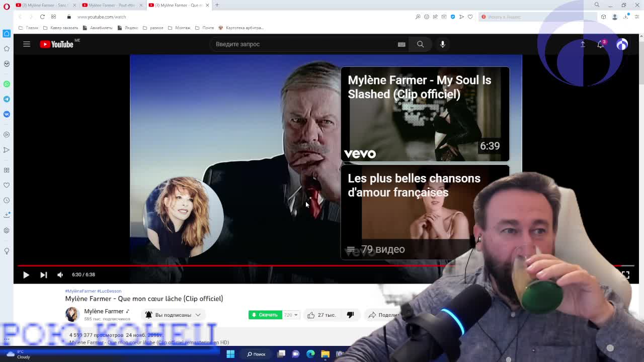Open the Картотека арбитра bookmark
Viewport: 644px width, 362px height.
click(x=241, y=28)
